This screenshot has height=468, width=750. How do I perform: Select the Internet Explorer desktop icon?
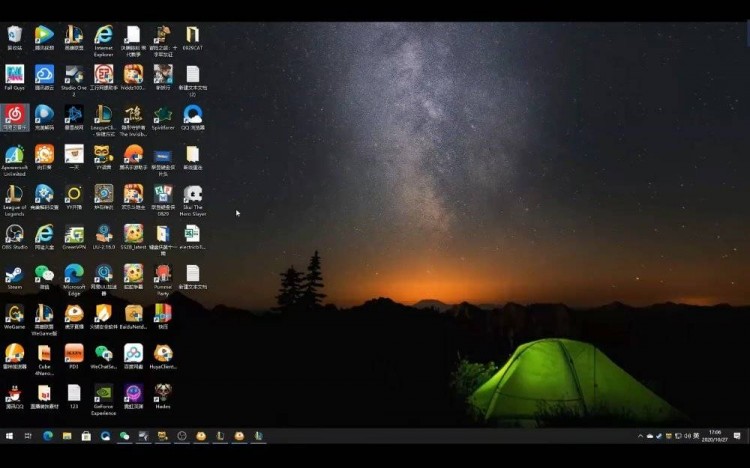(103, 35)
